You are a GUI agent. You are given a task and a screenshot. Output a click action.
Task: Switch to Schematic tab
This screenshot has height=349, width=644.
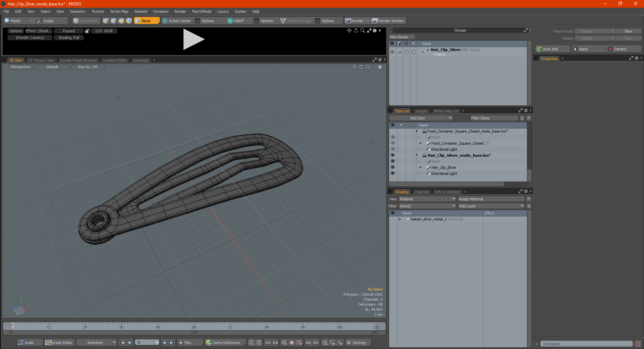point(141,60)
